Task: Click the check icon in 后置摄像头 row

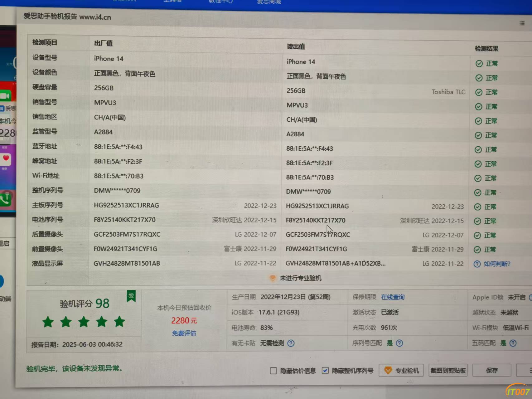Action: pyautogui.click(x=477, y=236)
